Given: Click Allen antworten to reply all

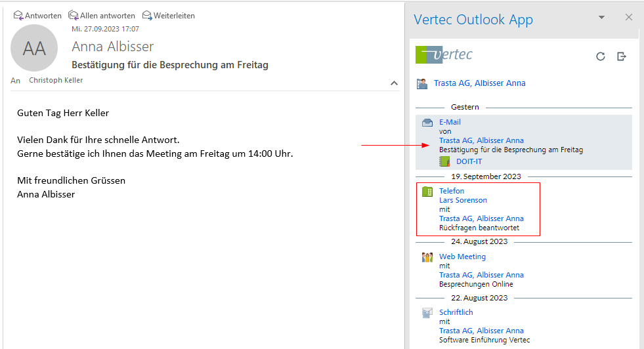Looking at the screenshot, I should pos(102,15).
